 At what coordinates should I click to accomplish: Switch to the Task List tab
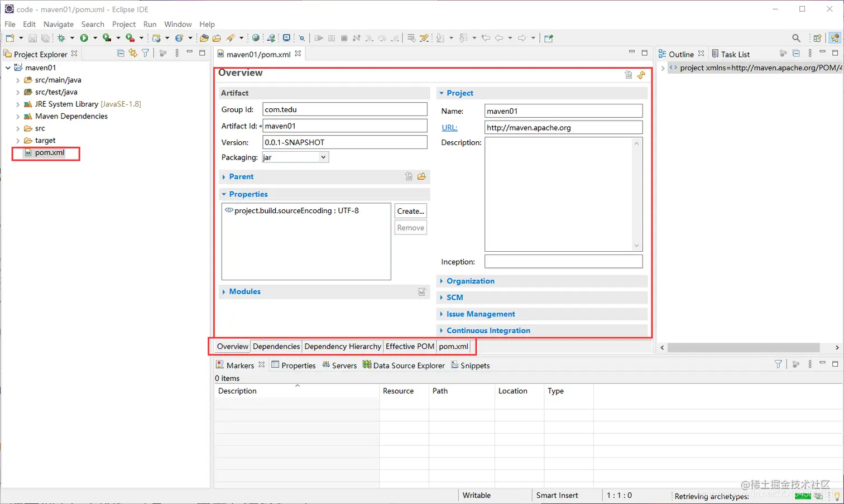(x=731, y=54)
